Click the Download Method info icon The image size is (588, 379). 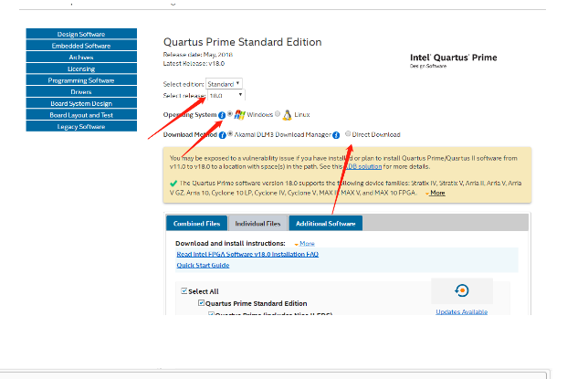[223, 135]
